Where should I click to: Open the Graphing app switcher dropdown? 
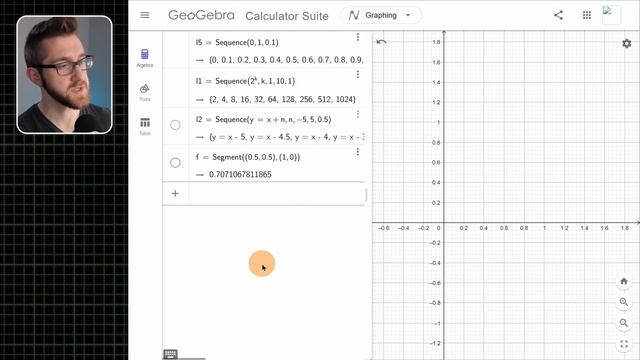click(380, 16)
